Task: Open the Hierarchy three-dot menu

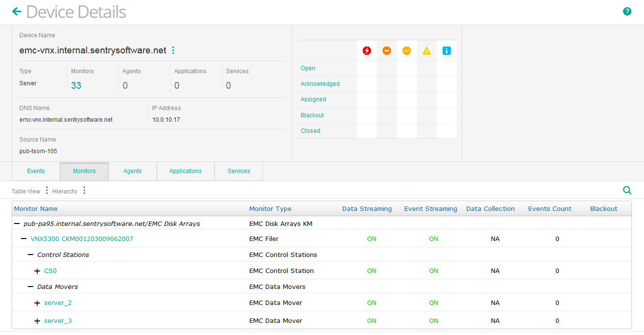Action: pos(84,191)
